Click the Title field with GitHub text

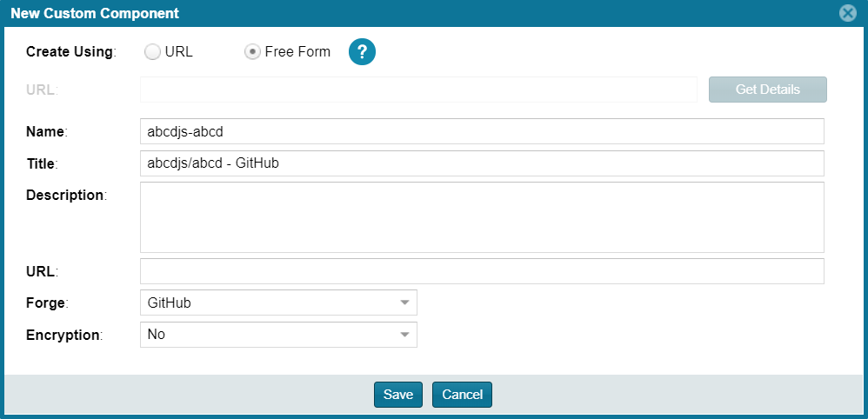[x=482, y=163]
